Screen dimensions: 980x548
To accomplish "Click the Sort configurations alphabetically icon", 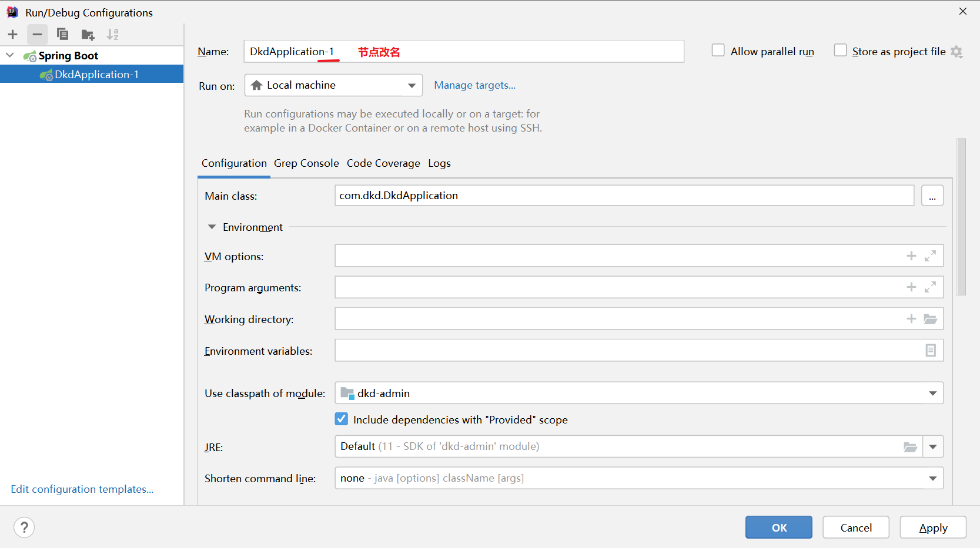I will click(112, 35).
